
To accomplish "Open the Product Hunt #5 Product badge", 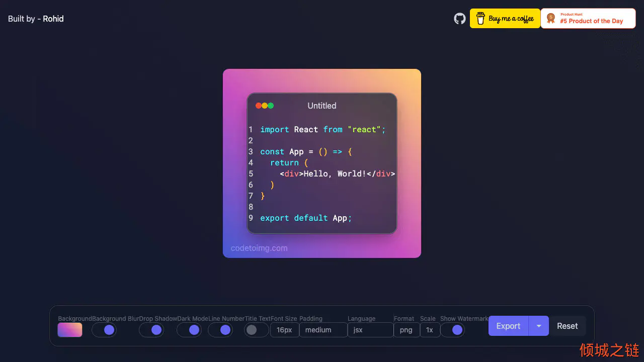I will [588, 19].
